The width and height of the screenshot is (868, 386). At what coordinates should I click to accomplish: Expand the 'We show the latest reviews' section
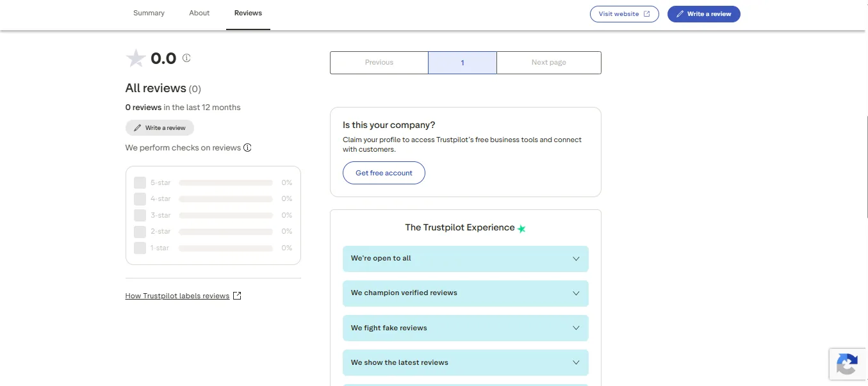466,362
